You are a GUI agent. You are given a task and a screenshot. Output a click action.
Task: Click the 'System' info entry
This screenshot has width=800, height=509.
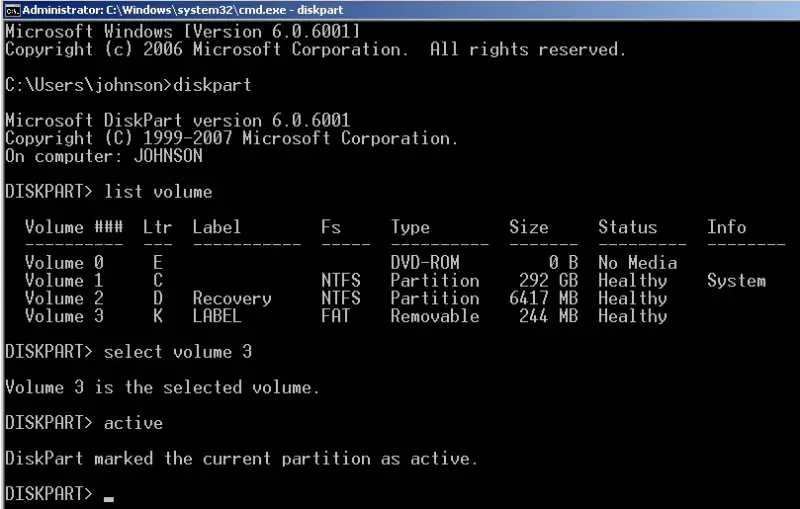[736, 281]
